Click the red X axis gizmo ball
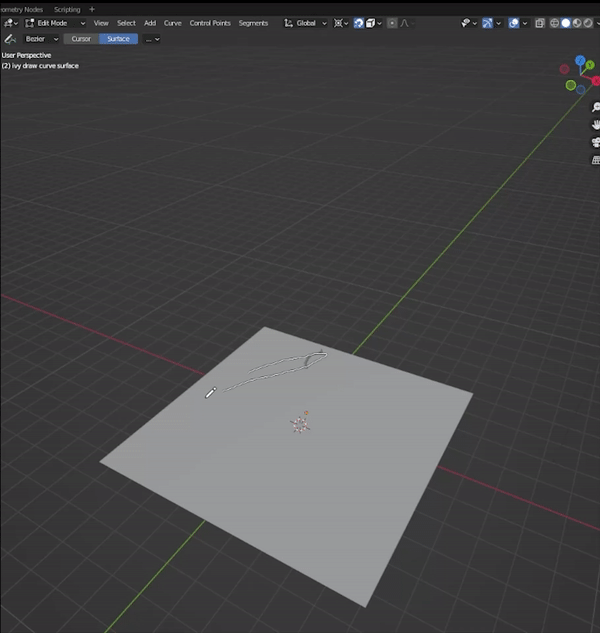The image size is (600, 633). (596, 81)
